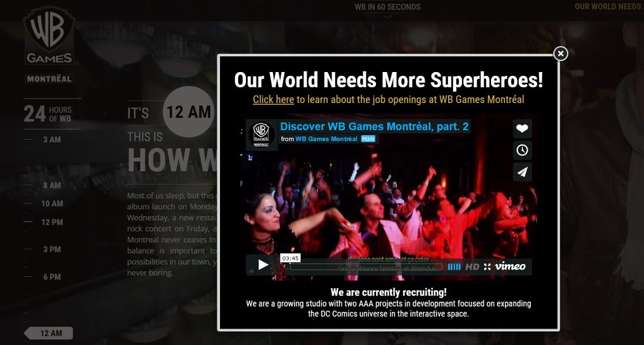644x345 pixels.
Task: Play the Discover WB Games Montréal video
Action: (x=262, y=265)
